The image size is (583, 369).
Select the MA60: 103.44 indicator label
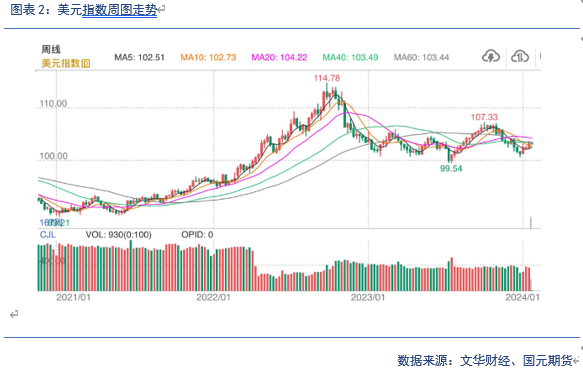(421, 57)
